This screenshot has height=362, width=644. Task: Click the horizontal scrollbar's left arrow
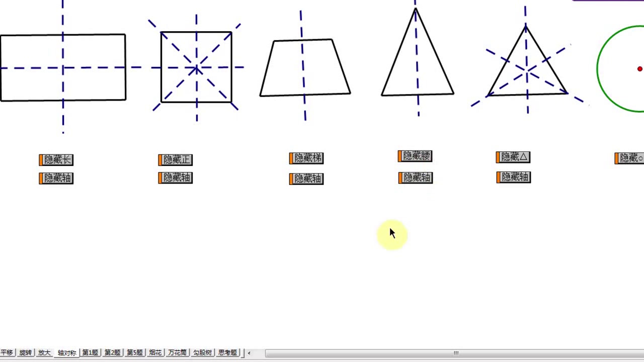(x=249, y=353)
